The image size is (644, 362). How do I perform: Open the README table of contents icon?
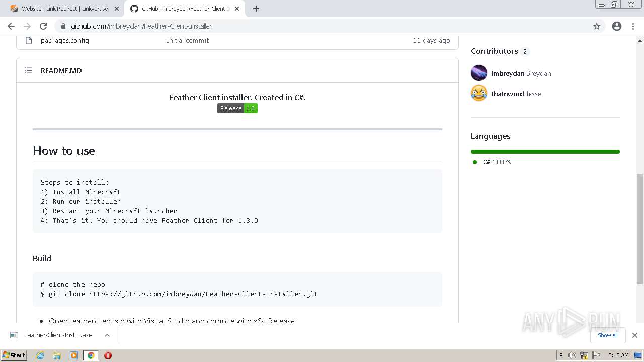click(x=29, y=71)
